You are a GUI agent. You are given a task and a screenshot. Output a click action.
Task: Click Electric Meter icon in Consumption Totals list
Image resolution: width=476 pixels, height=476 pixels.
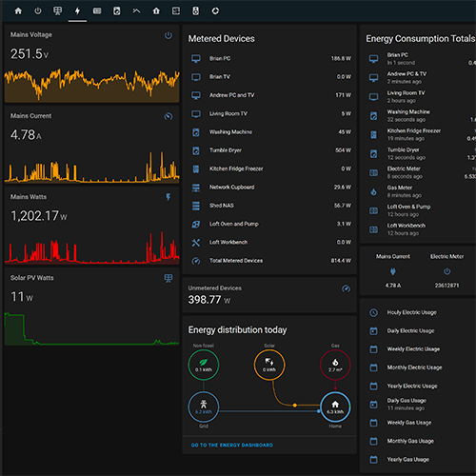click(x=374, y=172)
